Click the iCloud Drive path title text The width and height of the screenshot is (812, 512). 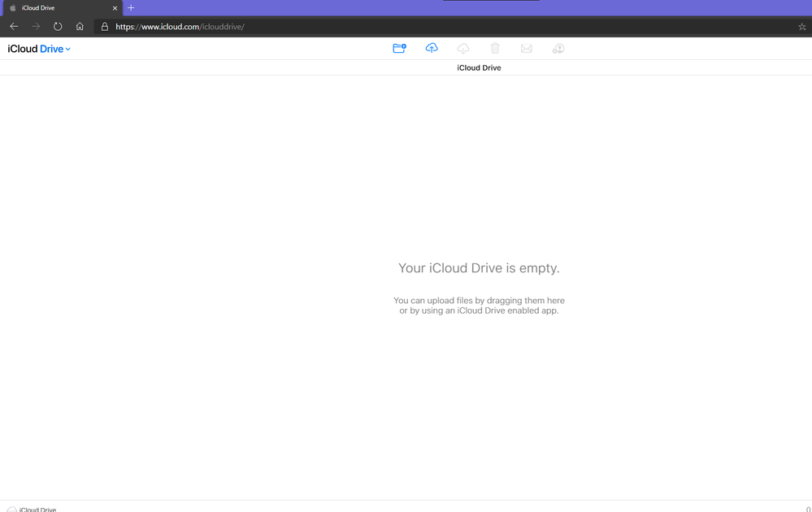point(479,67)
